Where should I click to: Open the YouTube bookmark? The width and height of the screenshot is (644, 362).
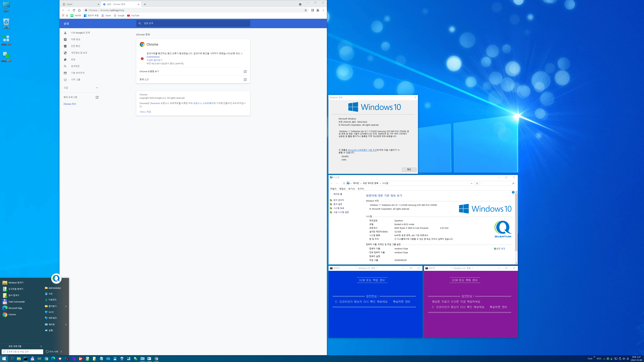(x=133, y=15)
